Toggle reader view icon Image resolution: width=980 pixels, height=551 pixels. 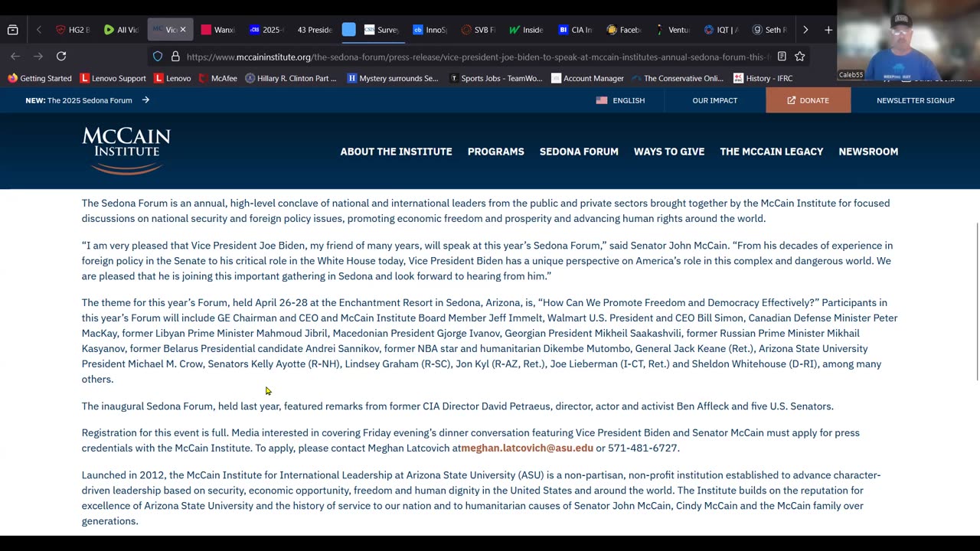coord(782,56)
